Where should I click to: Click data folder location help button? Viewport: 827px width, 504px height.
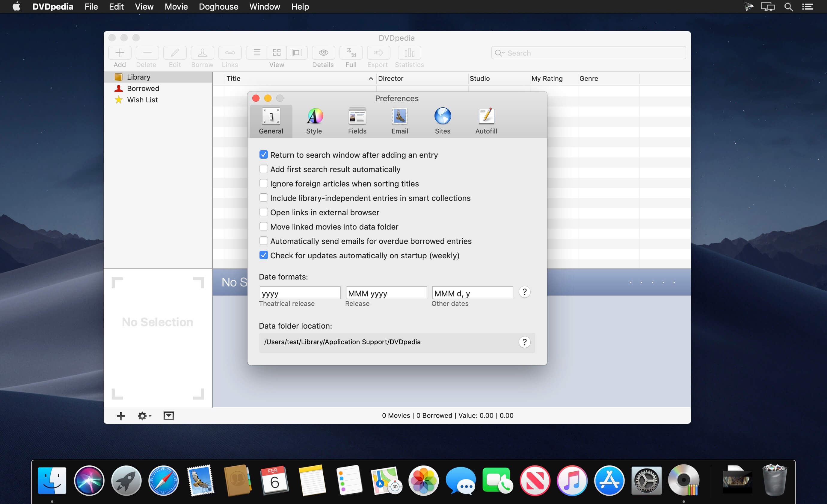point(524,342)
